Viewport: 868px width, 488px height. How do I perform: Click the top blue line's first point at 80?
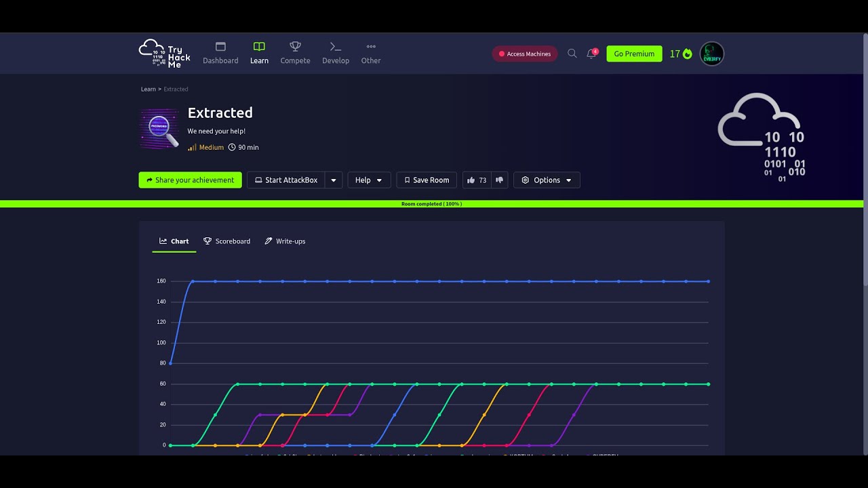click(170, 363)
